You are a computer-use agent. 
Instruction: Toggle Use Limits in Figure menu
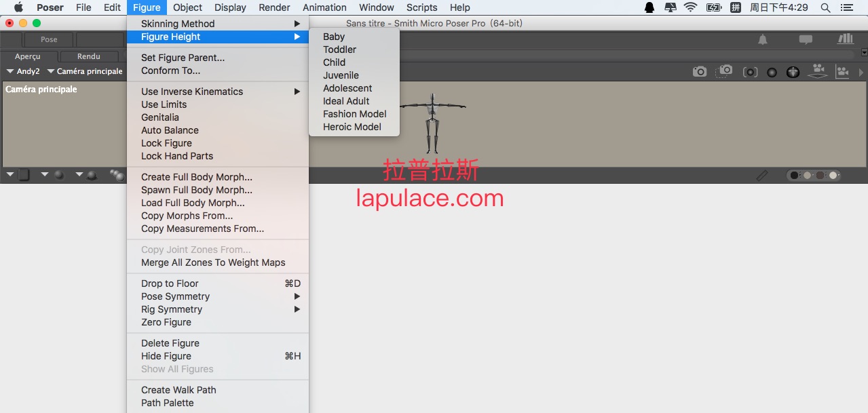218,104
